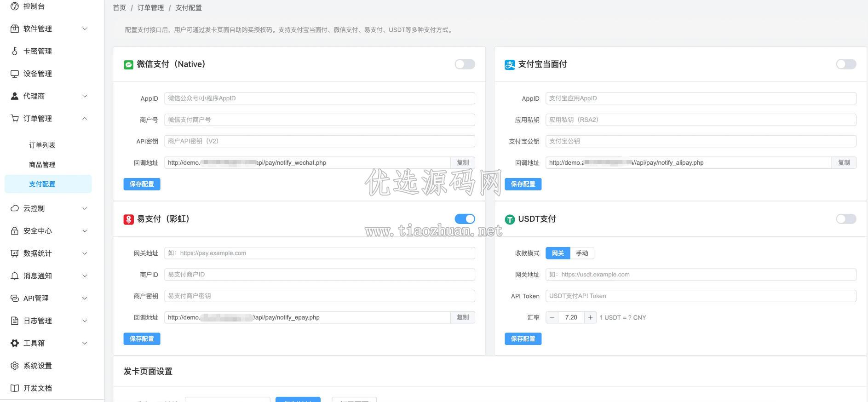Image resolution: width=868 pixels, height=402 pixels.
Task: Click the 设备管理 monitor icon
Action: 15,74
